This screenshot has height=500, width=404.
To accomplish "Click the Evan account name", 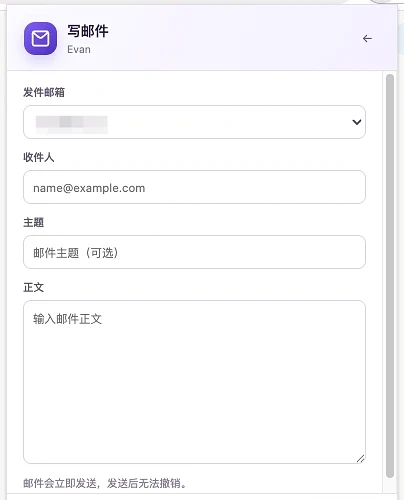I will (79, 49).
